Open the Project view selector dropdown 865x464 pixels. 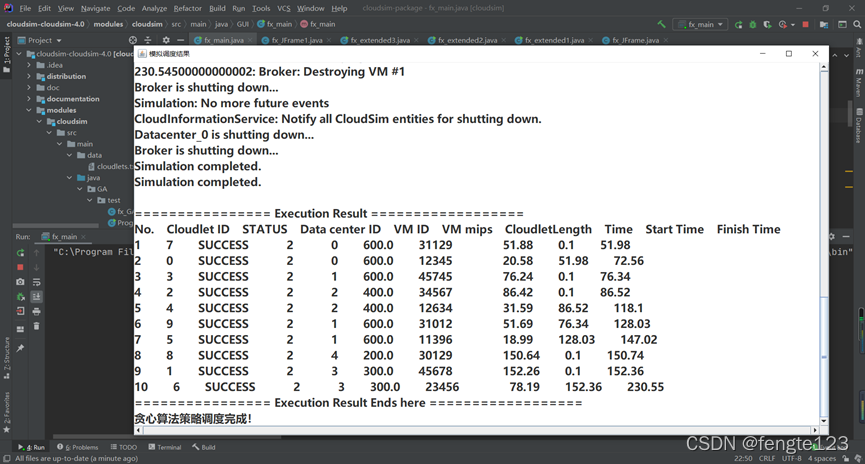click(40, 40)
